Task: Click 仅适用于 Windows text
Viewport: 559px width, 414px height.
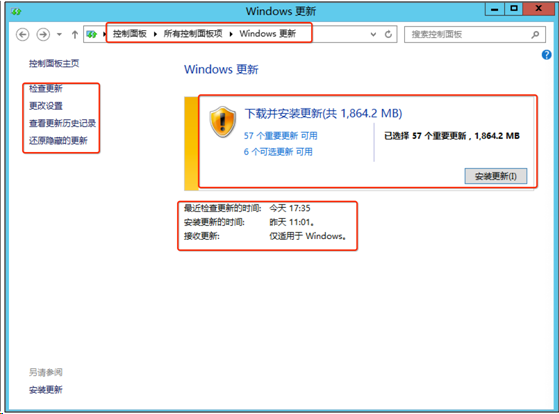Action: [x=308, y=236]
